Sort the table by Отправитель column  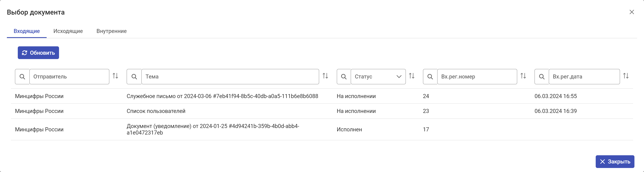pyautogui.click(x=115, y=76)
